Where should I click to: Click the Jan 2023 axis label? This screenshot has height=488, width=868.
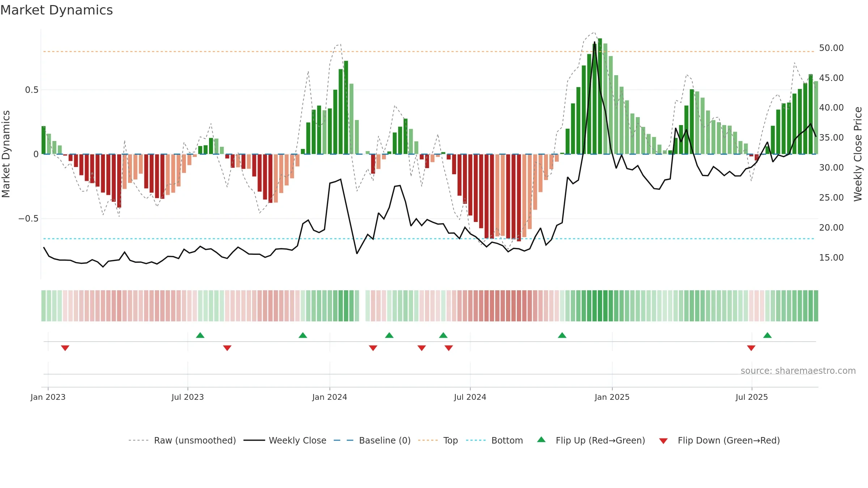coord(48,397)
